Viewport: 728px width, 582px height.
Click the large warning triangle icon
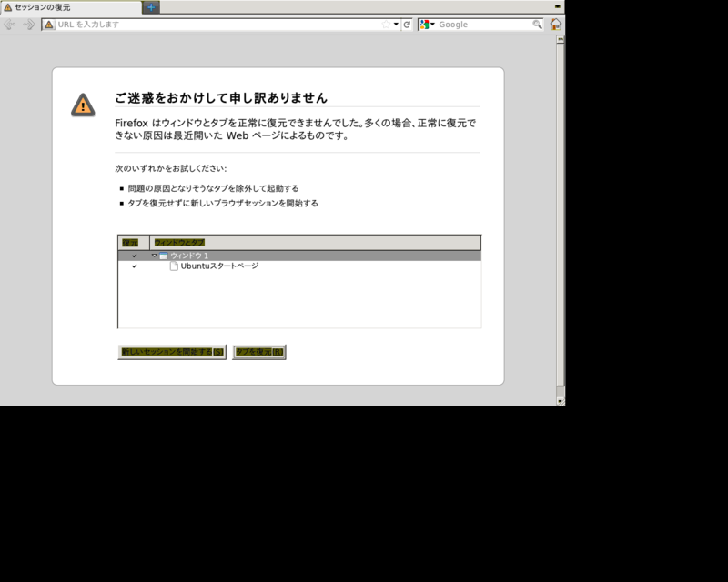click(83, 105)
